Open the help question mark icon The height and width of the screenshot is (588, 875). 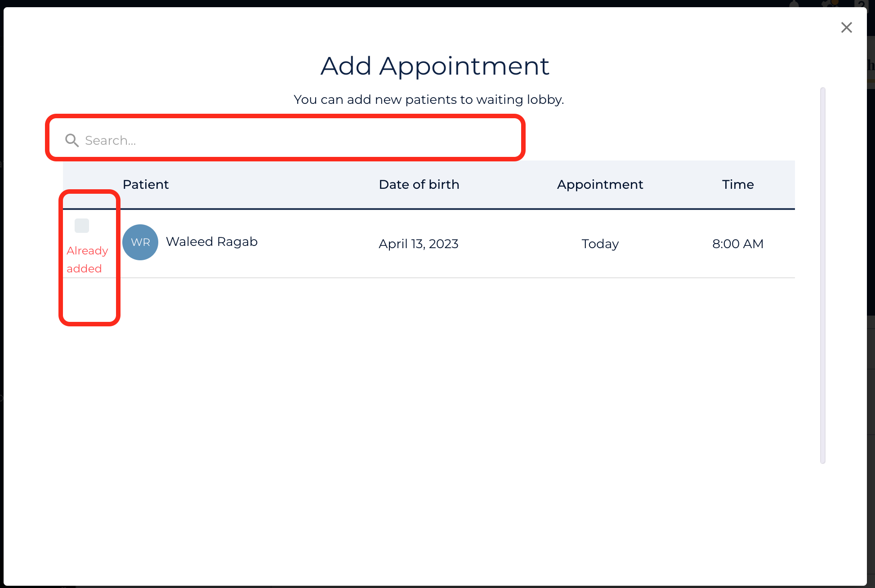point(861,4)
